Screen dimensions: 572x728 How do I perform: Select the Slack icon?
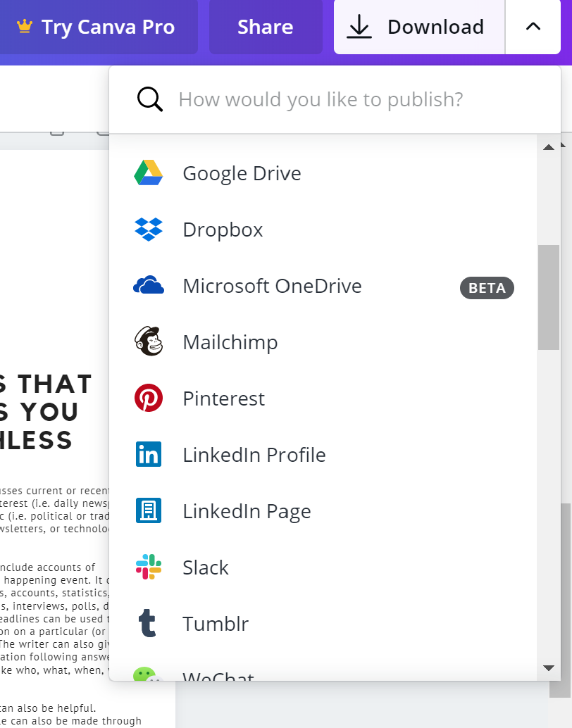tap(149, 567)
